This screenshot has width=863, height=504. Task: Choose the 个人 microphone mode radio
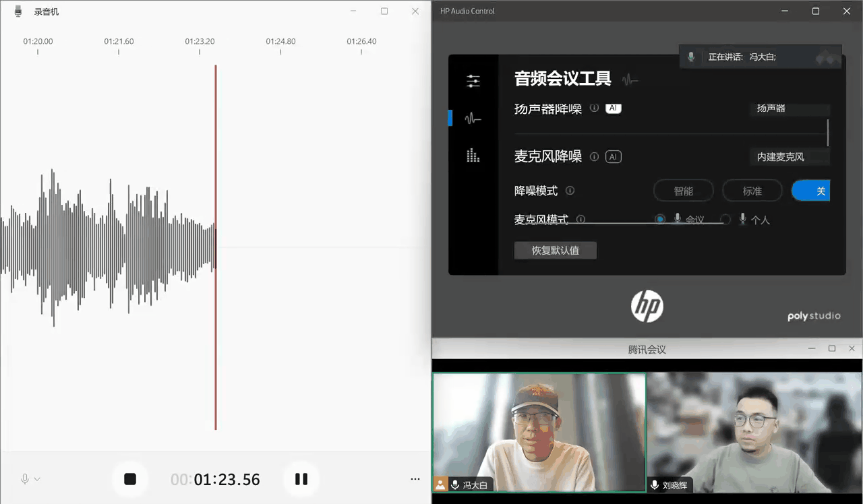tap(725, 220)
